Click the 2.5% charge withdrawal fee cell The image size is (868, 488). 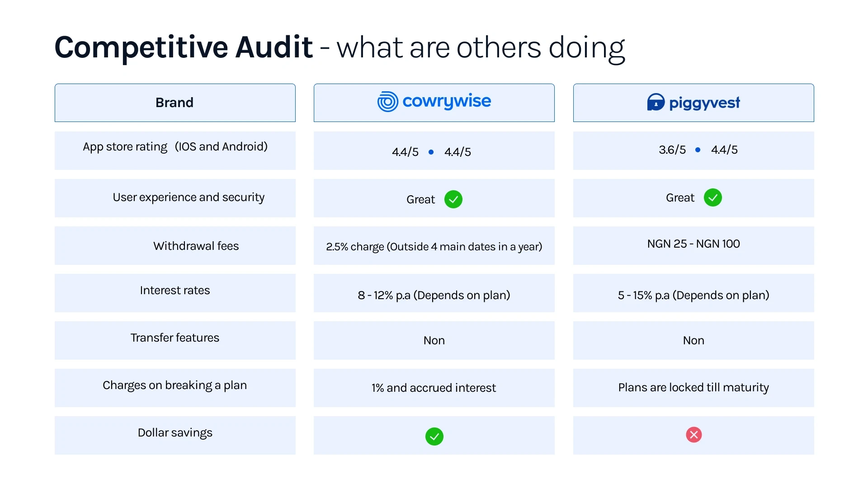(x=434, y=247)
